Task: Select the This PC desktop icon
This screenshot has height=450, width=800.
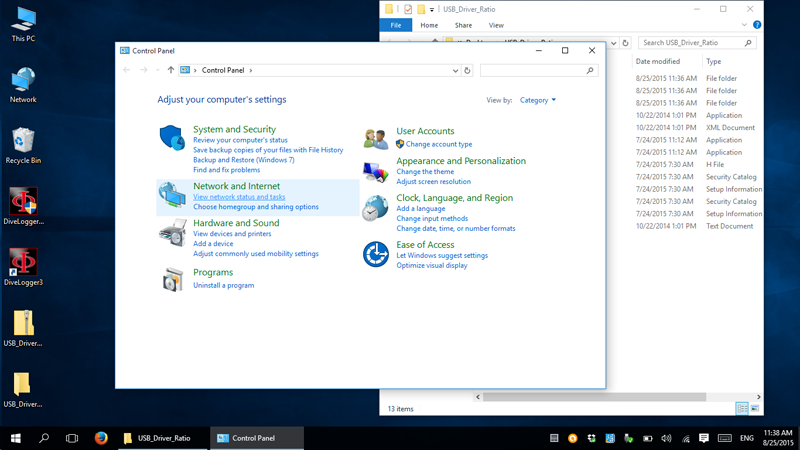Action: coord(23,24)
